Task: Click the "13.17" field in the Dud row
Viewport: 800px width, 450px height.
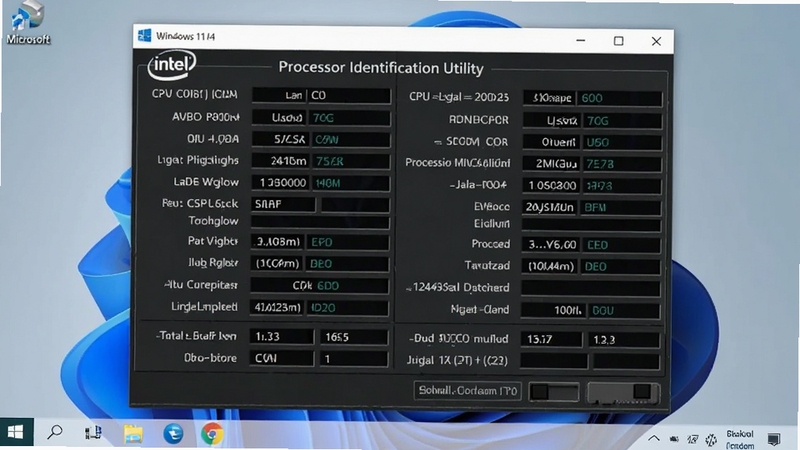Action: coord(551,339)
